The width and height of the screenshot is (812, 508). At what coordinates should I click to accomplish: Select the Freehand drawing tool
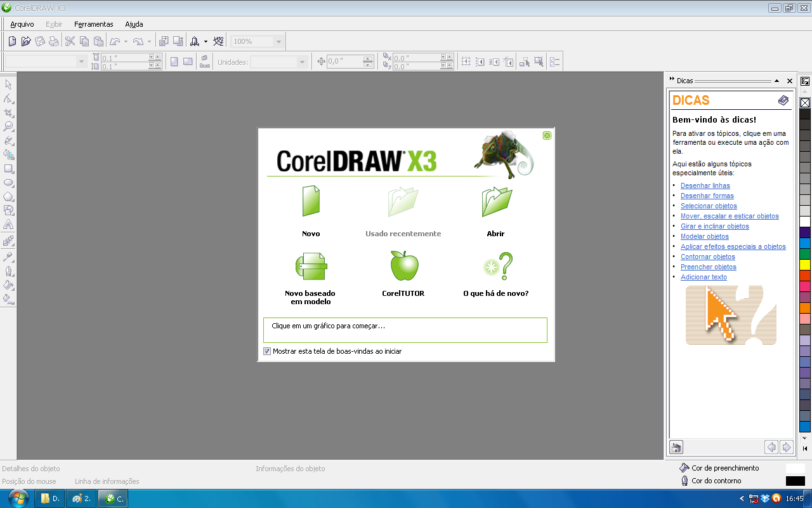pyautogui.click(x=9, y=140)
